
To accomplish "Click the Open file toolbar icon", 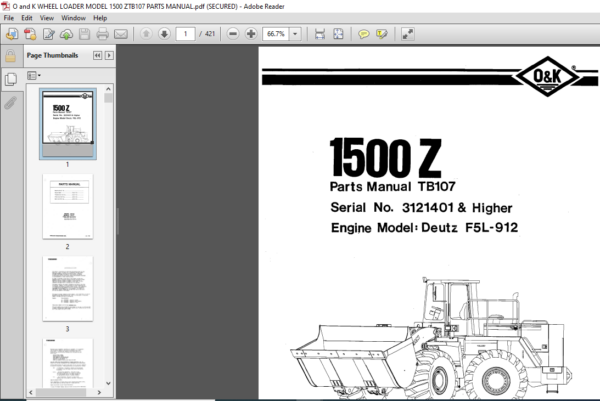I will point(12,34).
